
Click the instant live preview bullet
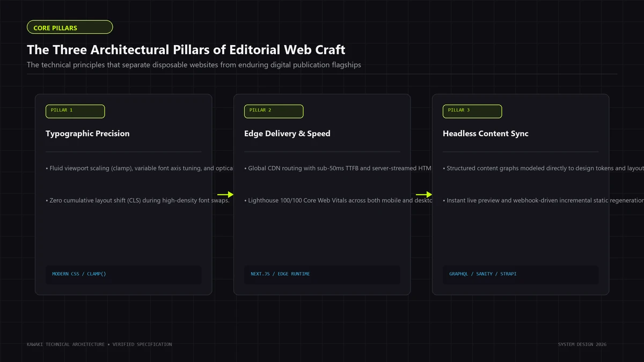[543, 201]
